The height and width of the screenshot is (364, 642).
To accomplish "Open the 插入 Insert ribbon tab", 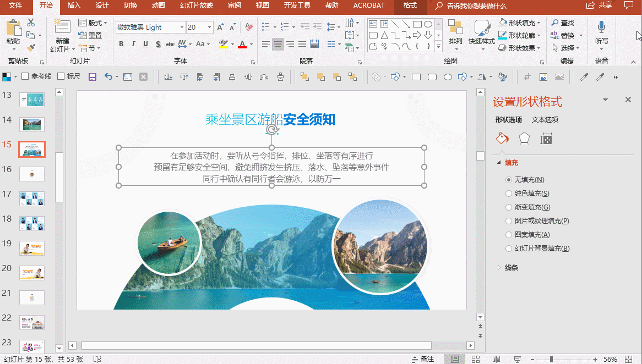I will tap(74, 5).
